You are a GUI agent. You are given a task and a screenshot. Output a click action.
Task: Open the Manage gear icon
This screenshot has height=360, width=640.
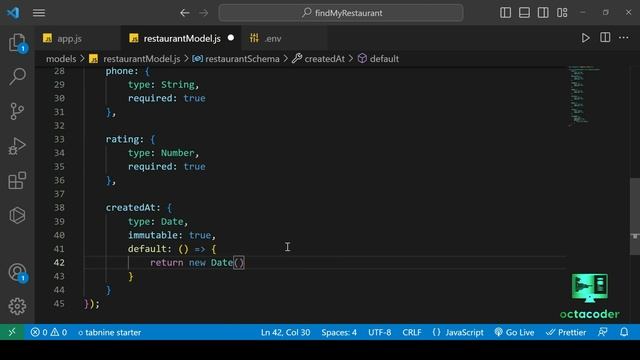[17, 306]
